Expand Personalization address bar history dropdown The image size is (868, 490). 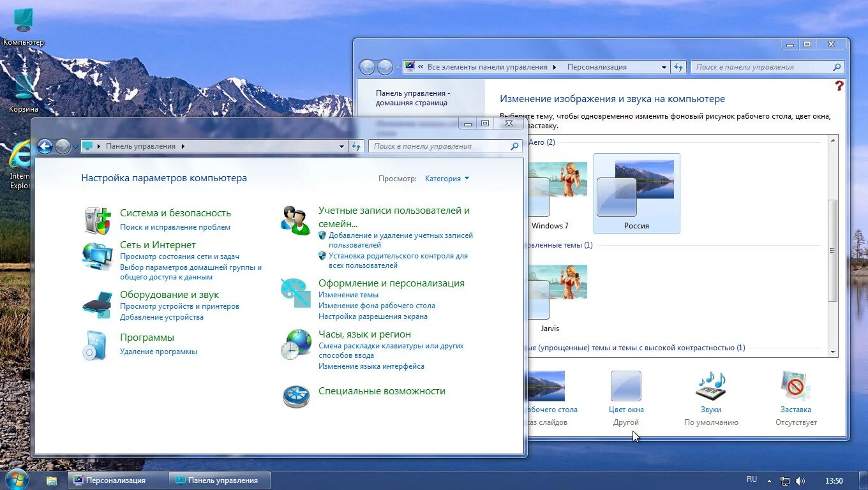(x=664, y=67)
